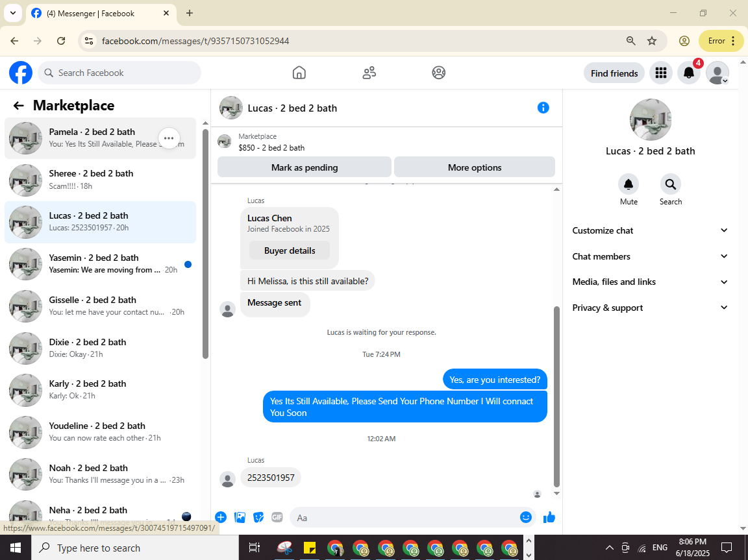Expand Customize chat section
748x560 pixels.
point(650,230)
